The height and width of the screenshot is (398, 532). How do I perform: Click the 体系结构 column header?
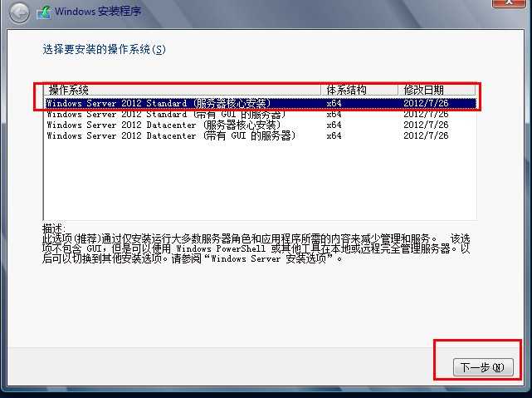[359, 90]
